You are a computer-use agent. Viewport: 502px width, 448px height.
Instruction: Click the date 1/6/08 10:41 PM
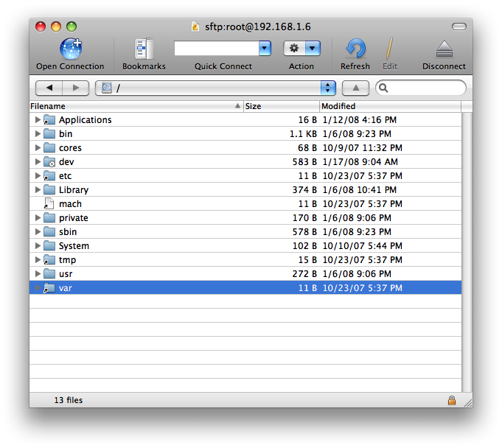[360, 190]
